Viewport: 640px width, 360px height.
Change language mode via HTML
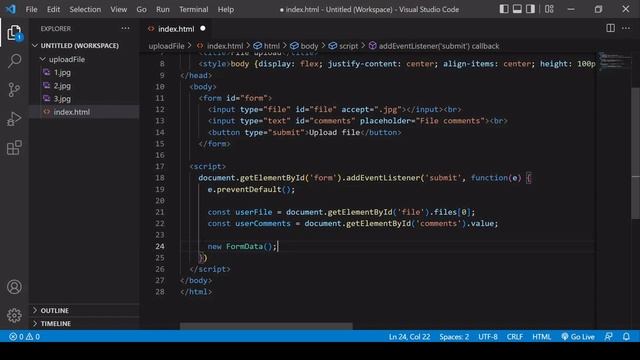(x=542, y=337)
